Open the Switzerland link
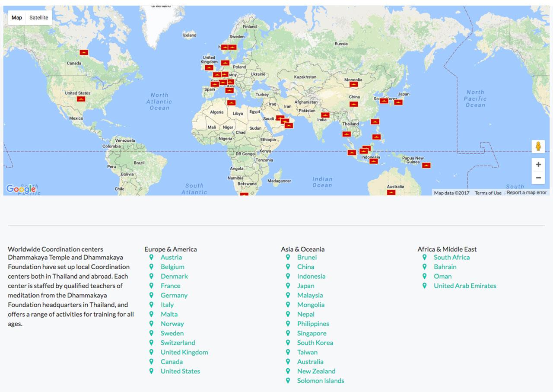The image size is (553, 392). tap(178, 343)
